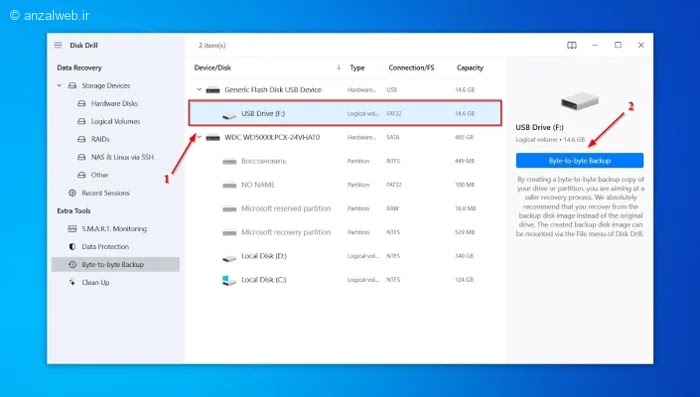
Task: Click FAT32 in the USB Drive (F:) row
Action: click(394, 113)
